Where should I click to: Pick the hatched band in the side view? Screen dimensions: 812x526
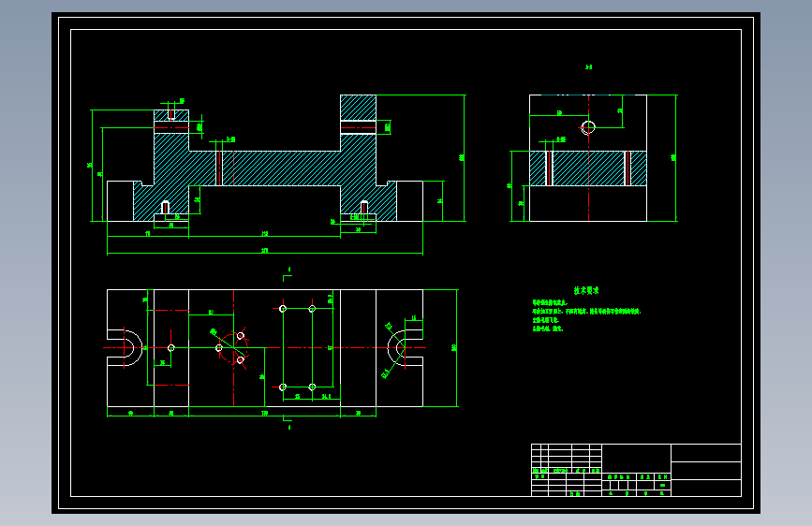pyautogui.click(x=588, y=168)
